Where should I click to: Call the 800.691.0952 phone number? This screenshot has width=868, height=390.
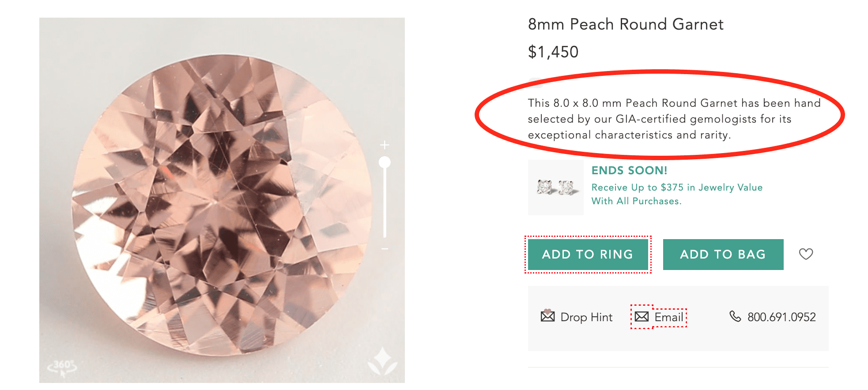[x=781, y=317]
